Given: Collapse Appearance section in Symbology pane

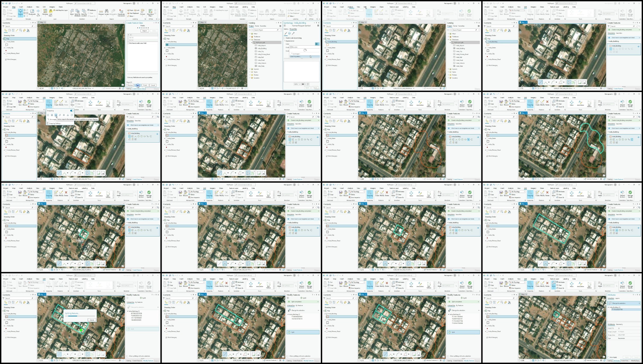Looking at the screenshot, I should [285, 41].
